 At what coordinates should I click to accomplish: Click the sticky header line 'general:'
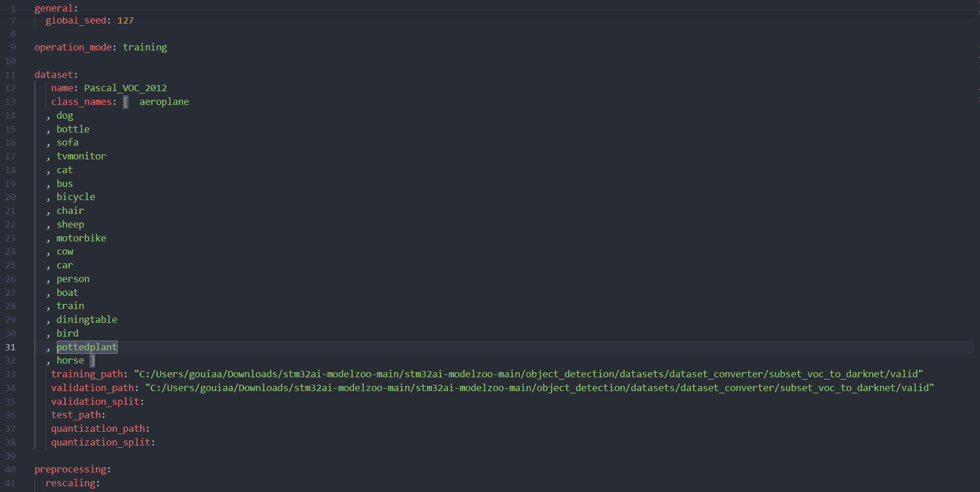pos(56,9)
